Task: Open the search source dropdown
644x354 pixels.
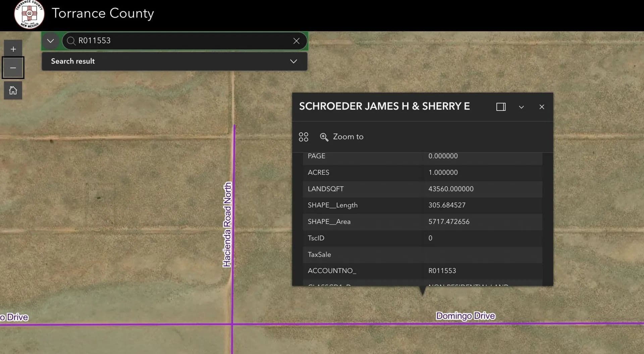Action: pyautogui.click(x=51, y=41)
